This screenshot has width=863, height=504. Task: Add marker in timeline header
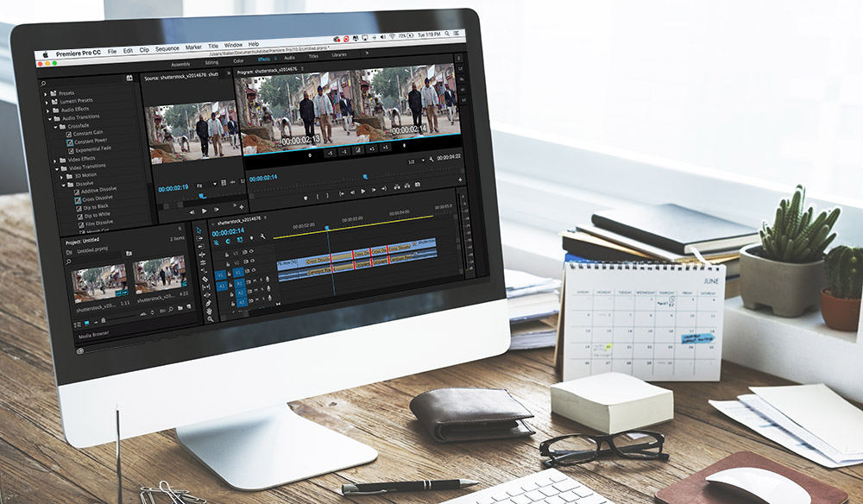(251, 237)
